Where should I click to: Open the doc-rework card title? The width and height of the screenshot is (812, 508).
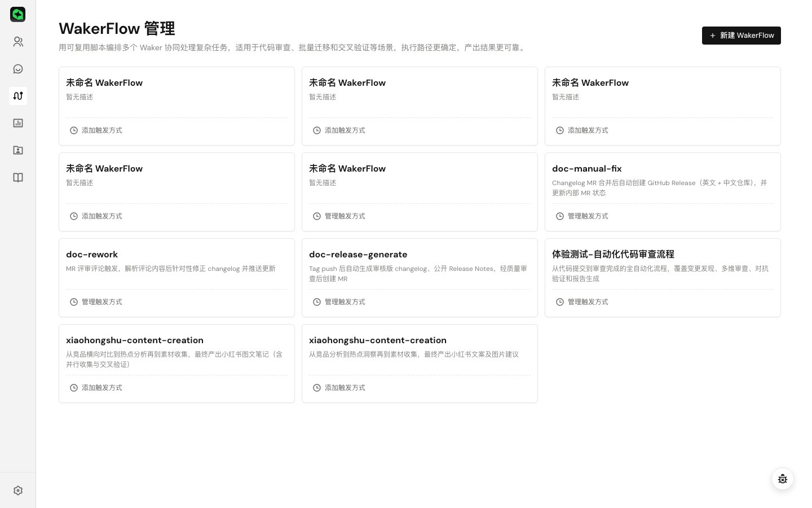[x=92, y=255]
